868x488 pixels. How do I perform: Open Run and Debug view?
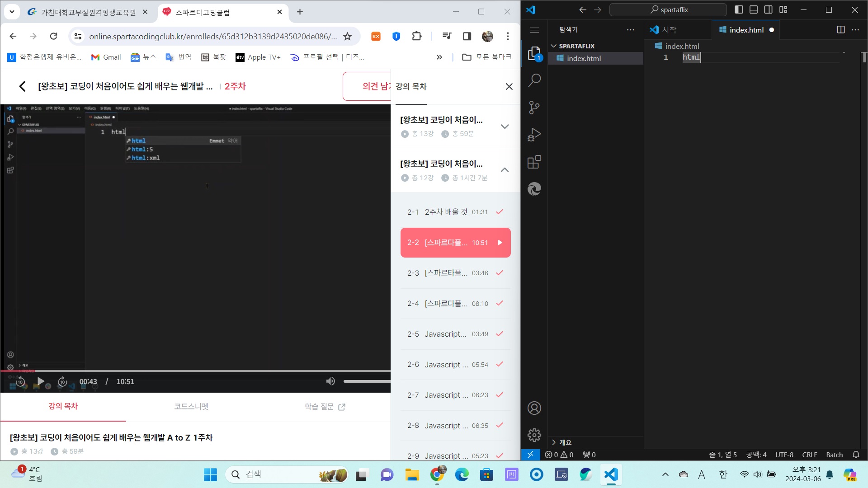tap(534, 135)
